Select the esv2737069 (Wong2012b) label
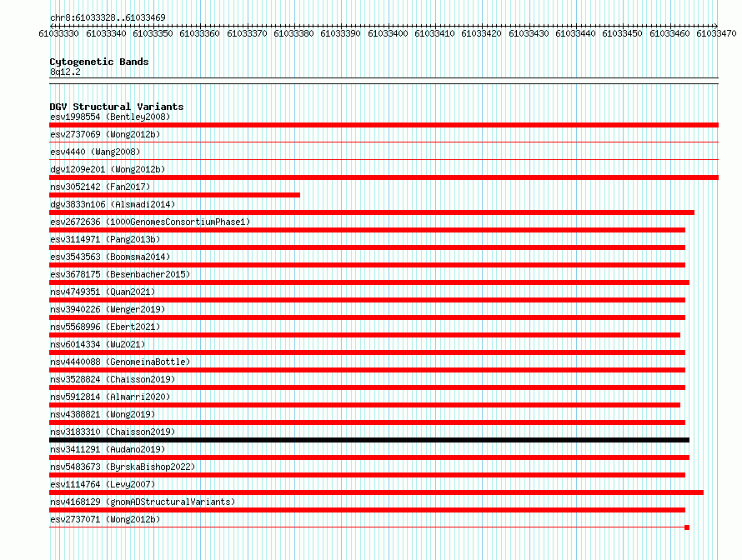Screen dimensions: 742x560 [x=105, y=134]
